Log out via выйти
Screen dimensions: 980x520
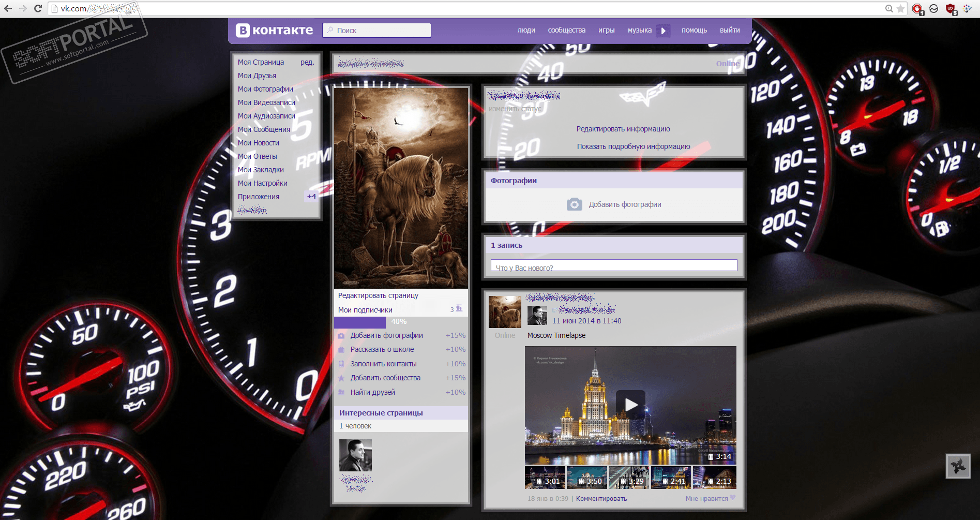coord(730,31)
